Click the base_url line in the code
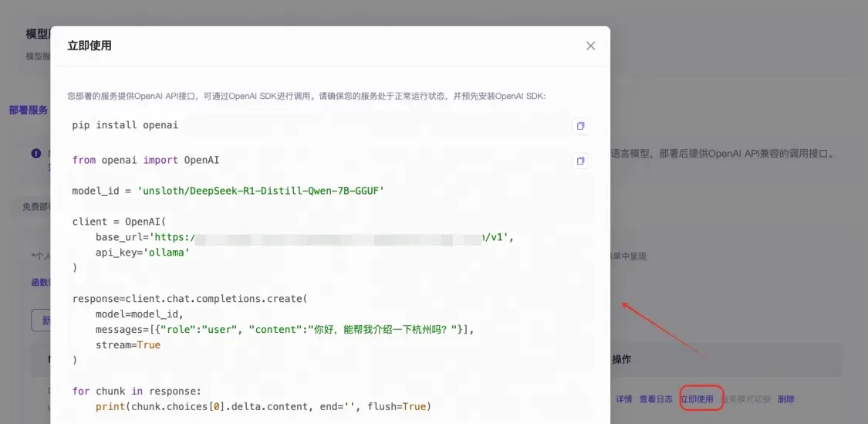 305,237
